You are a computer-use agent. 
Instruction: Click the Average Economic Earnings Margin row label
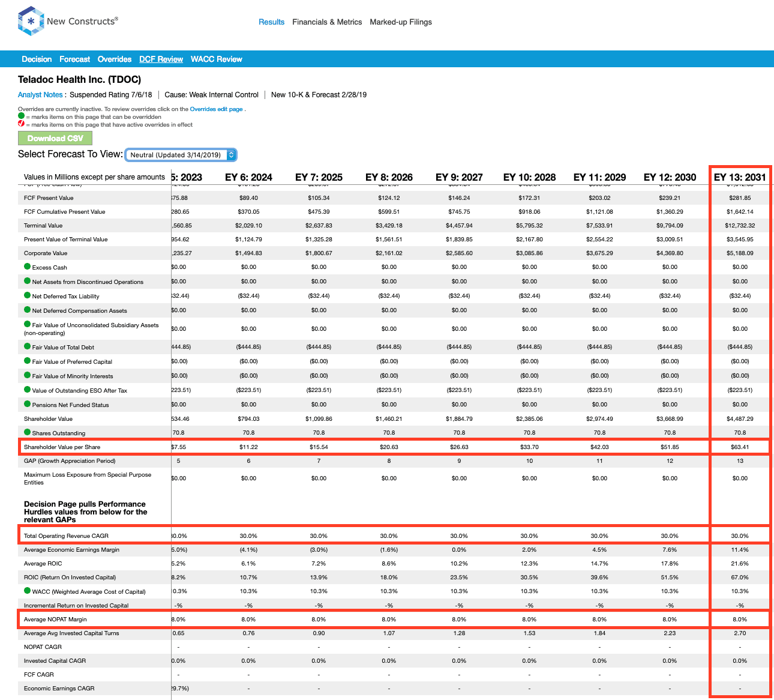click(71, 549)
